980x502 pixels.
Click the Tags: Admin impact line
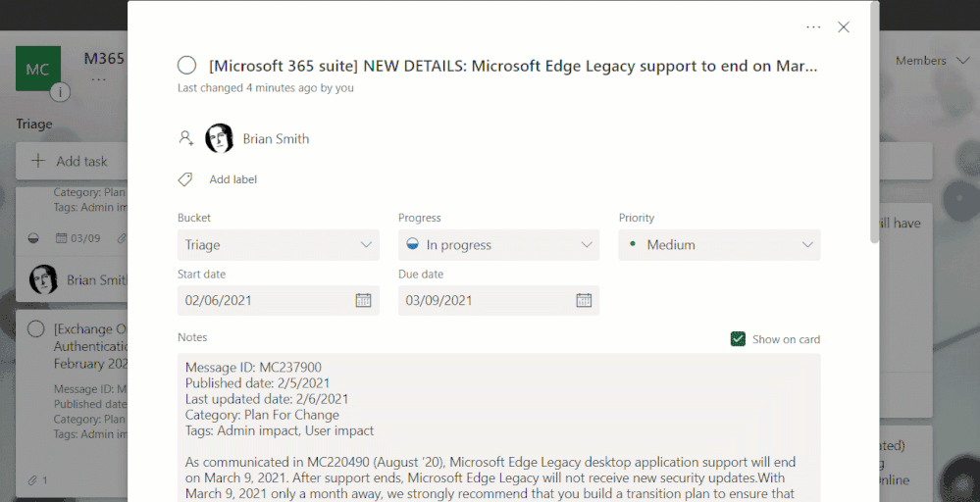[x=280, y=430]
